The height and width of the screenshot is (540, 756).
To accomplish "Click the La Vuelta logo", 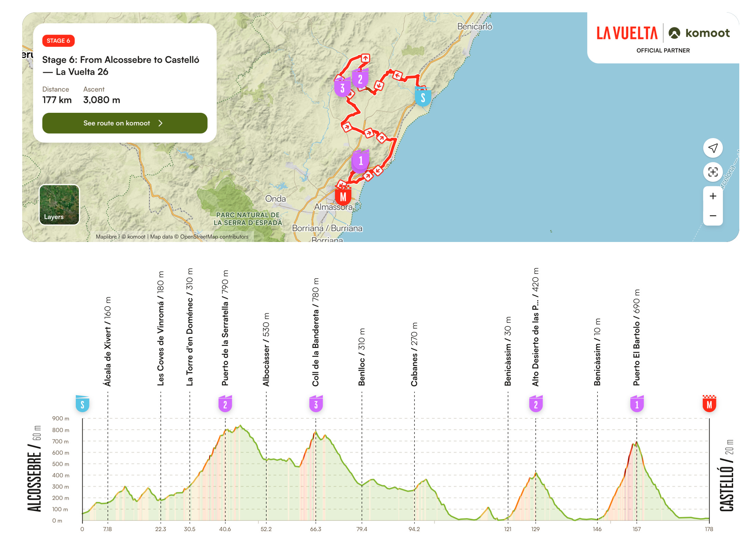I will click(627, 33).
